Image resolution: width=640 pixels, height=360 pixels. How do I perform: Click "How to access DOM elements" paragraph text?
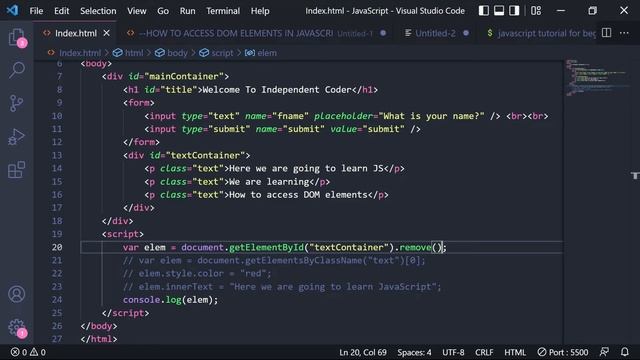(298, 194)
